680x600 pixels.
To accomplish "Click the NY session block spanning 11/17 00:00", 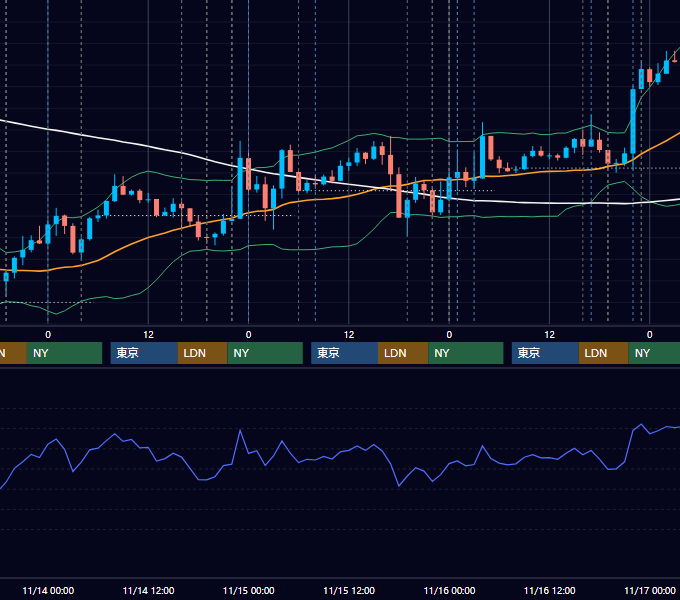I will (654, 353).
